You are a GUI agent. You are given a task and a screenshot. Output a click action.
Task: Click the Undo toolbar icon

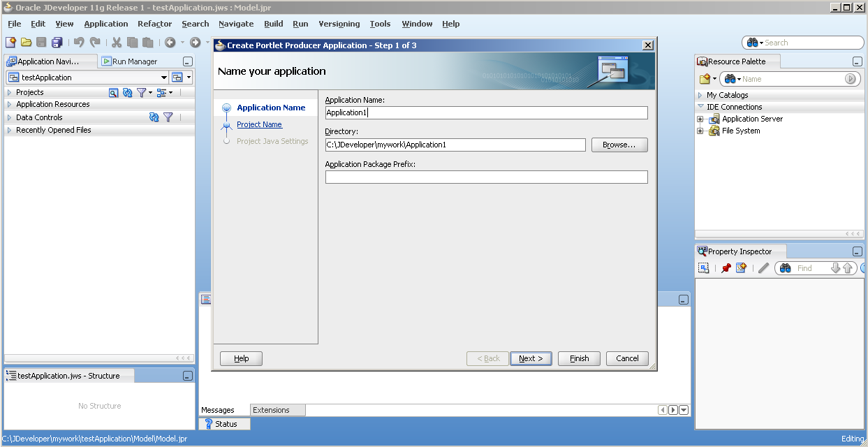coord(79,43)
